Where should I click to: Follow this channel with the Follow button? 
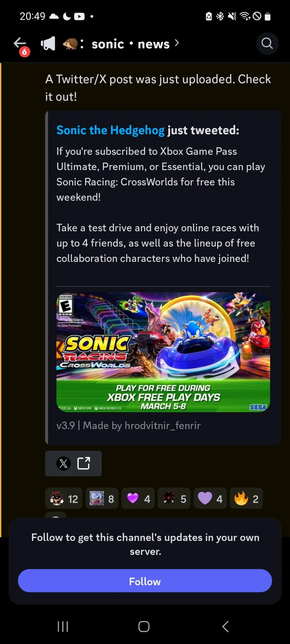coord(145,581)
